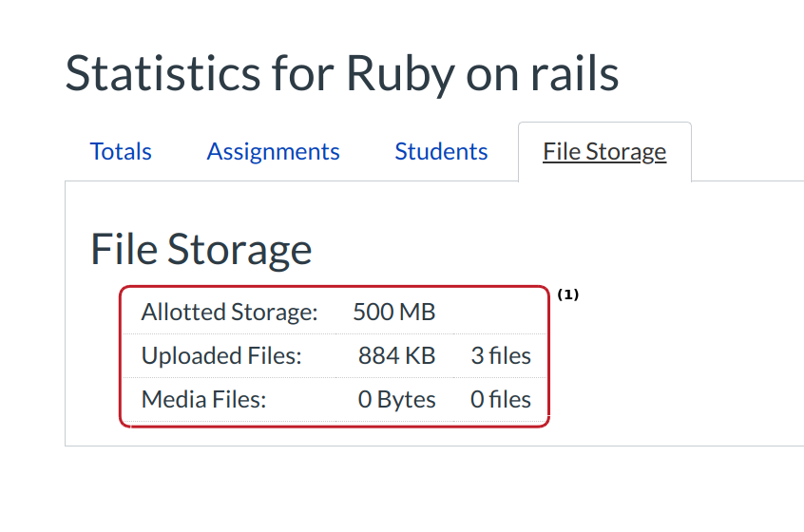
Task: Click the 500 MB storage value
Action: 393,312
